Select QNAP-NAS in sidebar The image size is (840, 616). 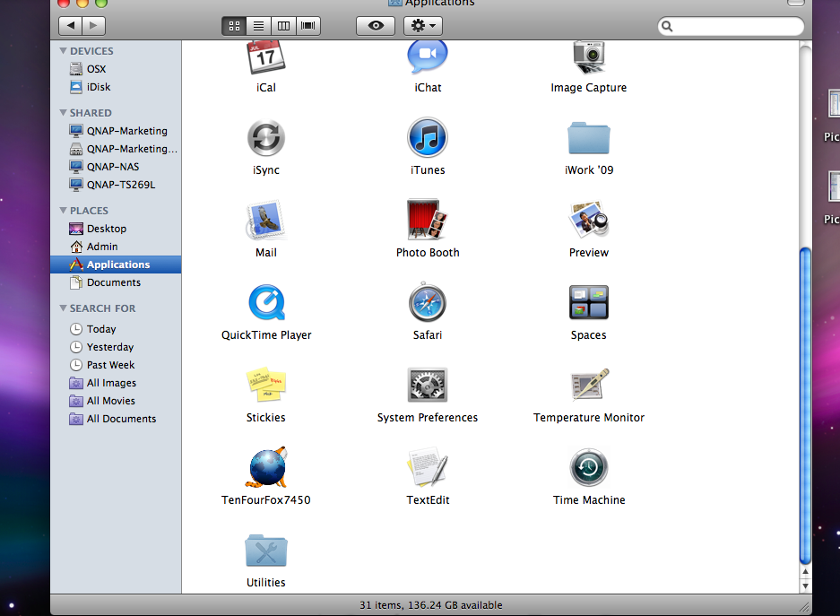[116, 167]
